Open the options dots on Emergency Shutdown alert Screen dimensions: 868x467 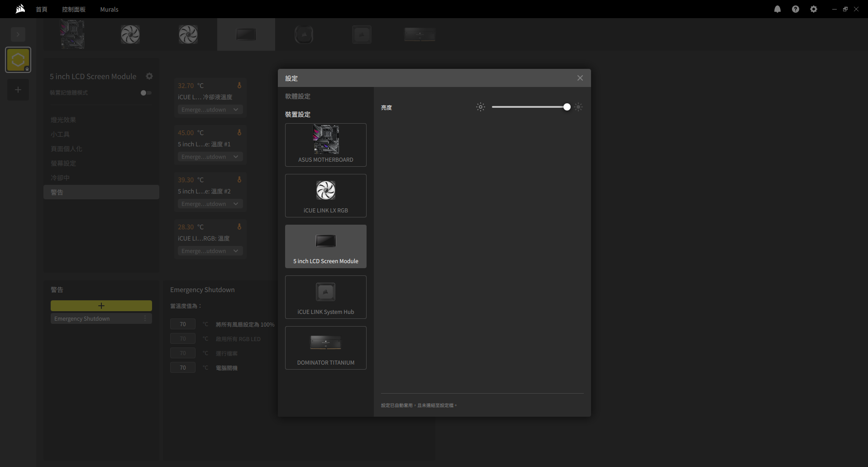[x=145, y=318]
